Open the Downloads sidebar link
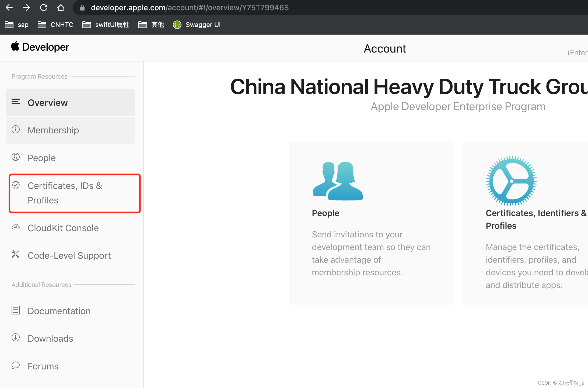 coord(50,338)
